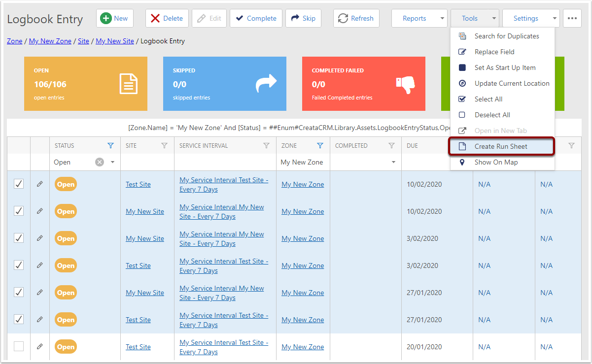This screenshot has height=364, width=592.
Task: Open the Settings dropdown arrow
Action: [x=555, y=19]
